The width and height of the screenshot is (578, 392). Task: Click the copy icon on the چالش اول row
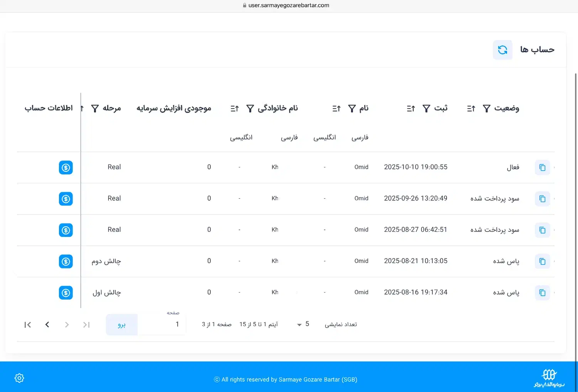pos(542,293)
